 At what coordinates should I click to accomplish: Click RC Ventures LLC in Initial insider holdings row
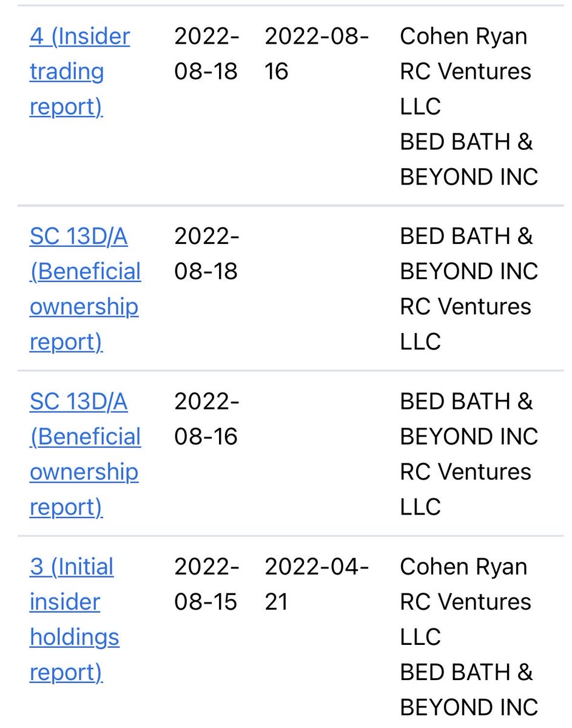[465, 619]
